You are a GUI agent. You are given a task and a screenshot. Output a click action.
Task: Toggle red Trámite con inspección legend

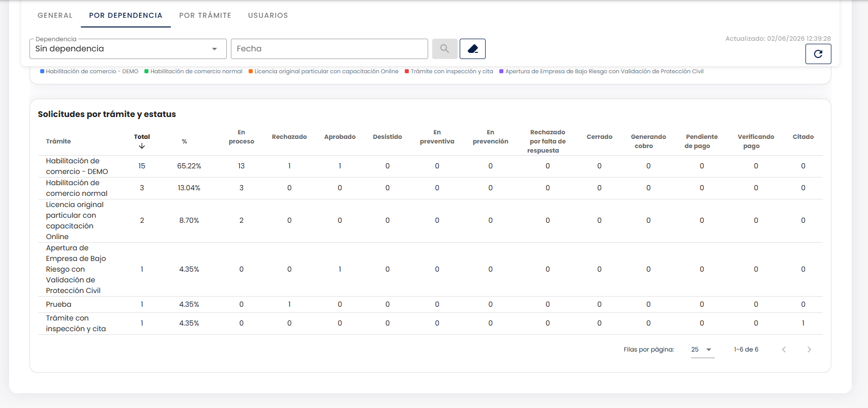(x=449, y=71)
